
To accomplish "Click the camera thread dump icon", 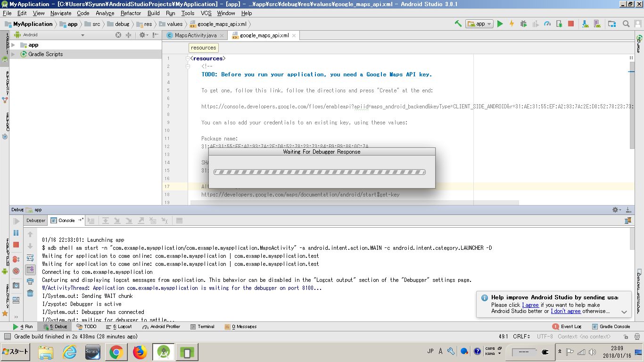I will click(16, 286).
